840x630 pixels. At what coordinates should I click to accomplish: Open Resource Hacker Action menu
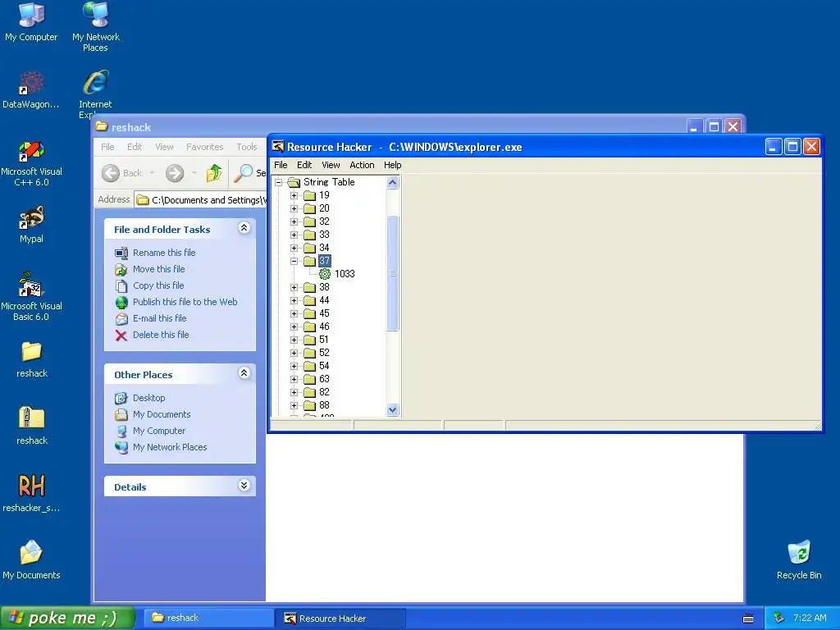coord(362,165)
